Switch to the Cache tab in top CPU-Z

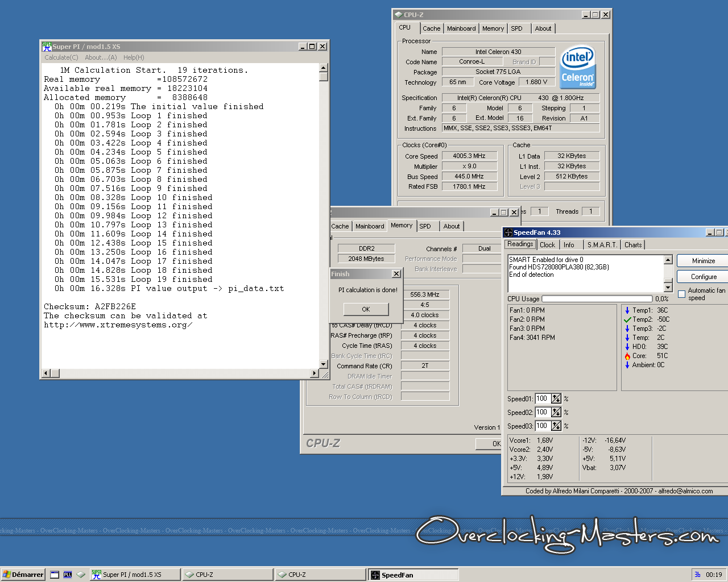point(431,28)
